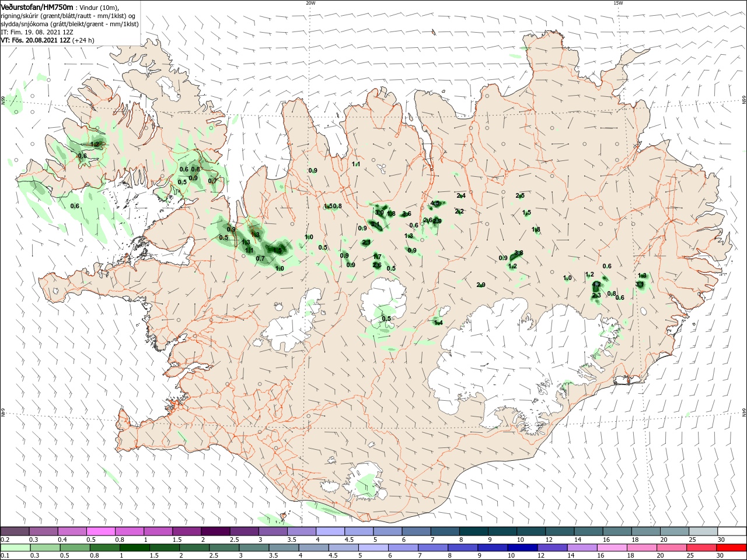The height and width of the screenshot is (560, 747).
Task: Click the Veðurstofan/HM750m map title
Action: tap(37, 6)
